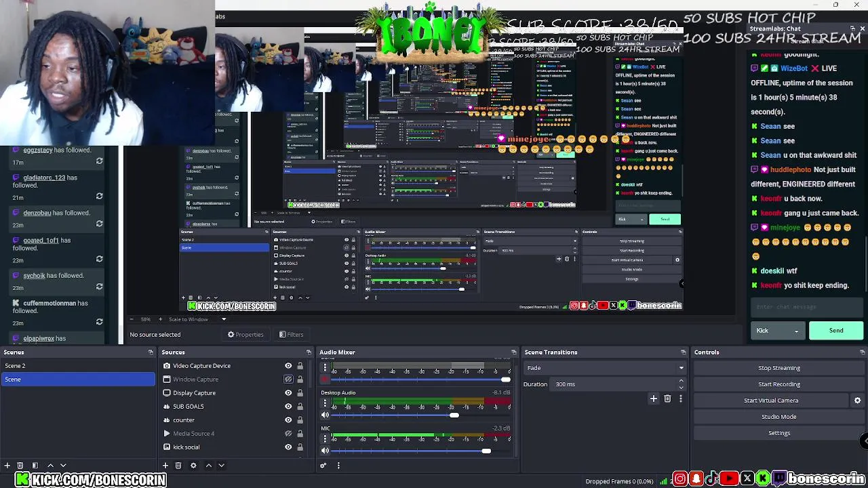Replay denzobau follow alert
The image size is (868, 488).
coord(99,224)
